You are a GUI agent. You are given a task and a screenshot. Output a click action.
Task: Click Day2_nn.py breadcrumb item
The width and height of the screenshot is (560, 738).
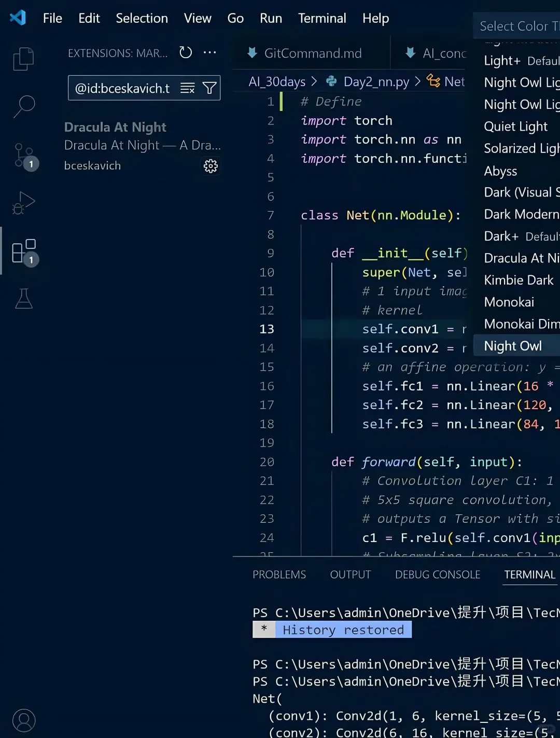pyautogui.click(x=376, y=81)
